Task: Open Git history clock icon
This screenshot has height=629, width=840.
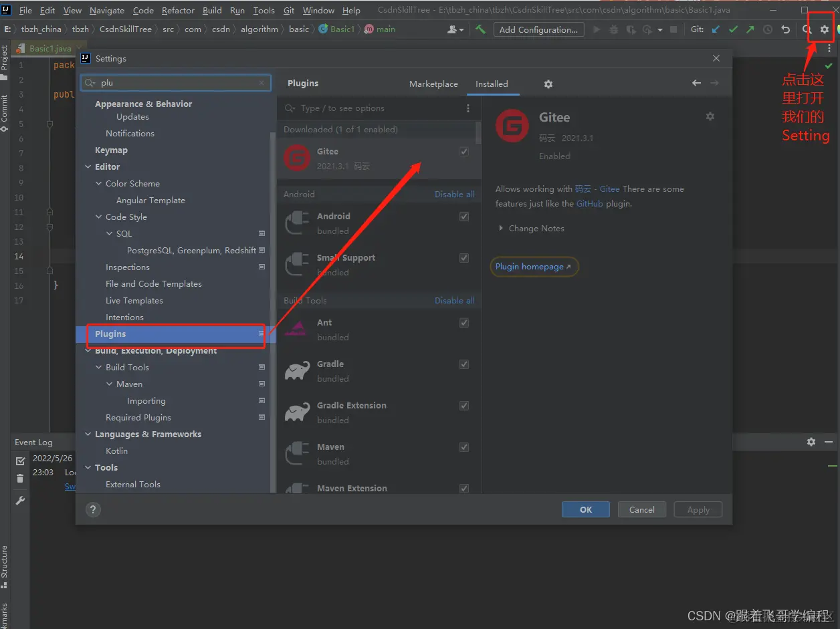Action: click(768, 29)
